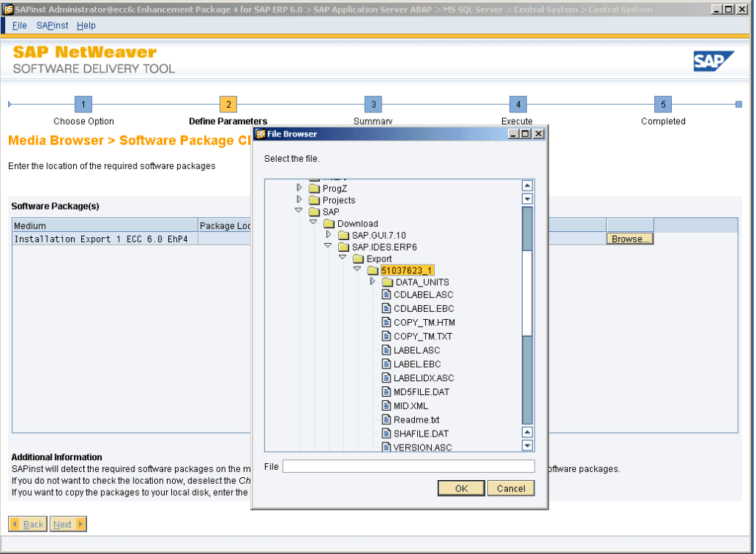Click the CDLABEL.EBC file icon
756x554 pixels.
387,308
